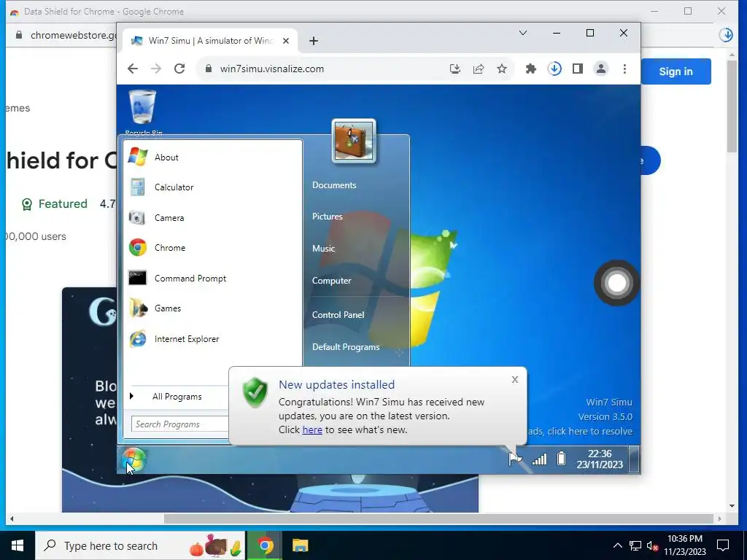Launch Calculator from start menu
Viewport: 747px width, 560px height.
click(174, 187)
